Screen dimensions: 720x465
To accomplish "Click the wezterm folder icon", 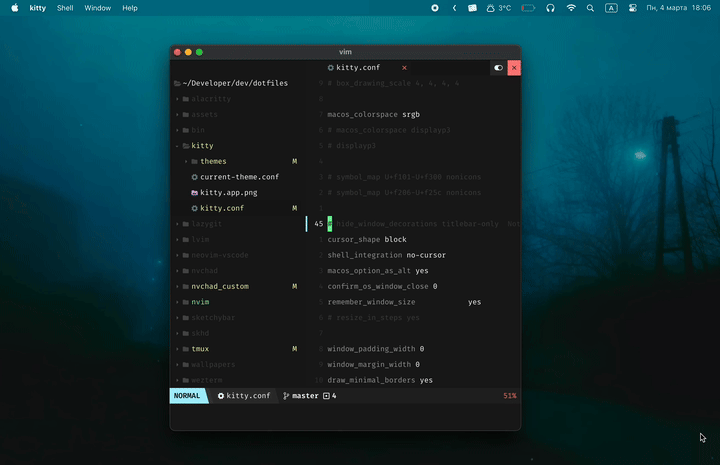I will pos(186,380).
